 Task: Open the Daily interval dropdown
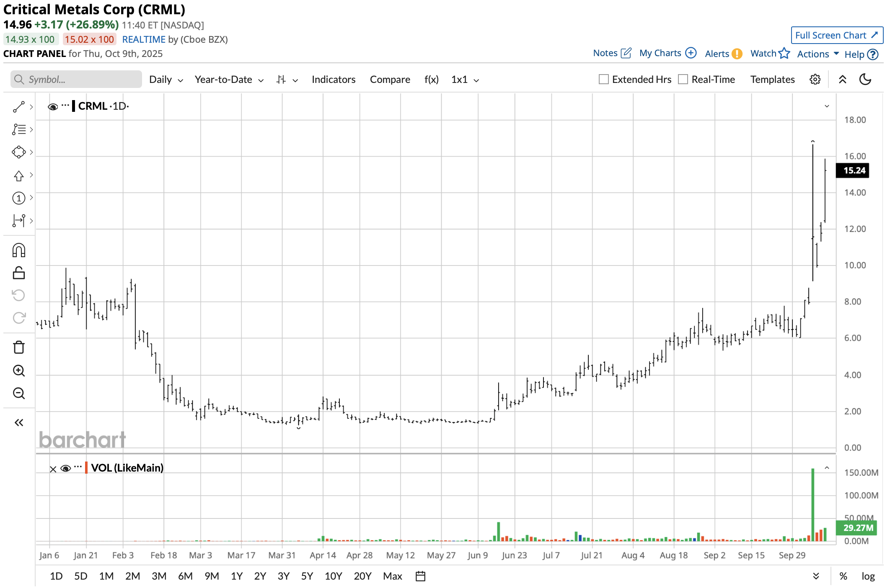click(166, 80)
